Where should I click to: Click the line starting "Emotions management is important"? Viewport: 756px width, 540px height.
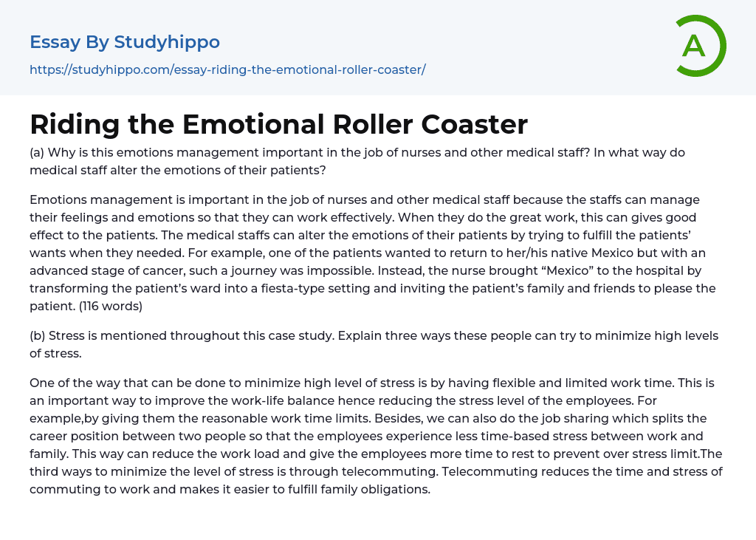coord(365,199)
